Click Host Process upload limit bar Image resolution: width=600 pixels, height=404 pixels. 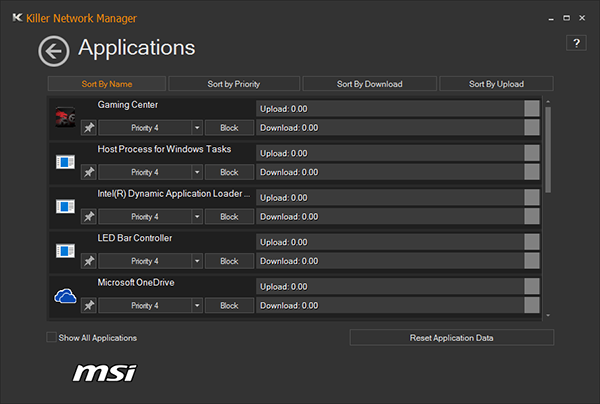click(x=398, y=153)
